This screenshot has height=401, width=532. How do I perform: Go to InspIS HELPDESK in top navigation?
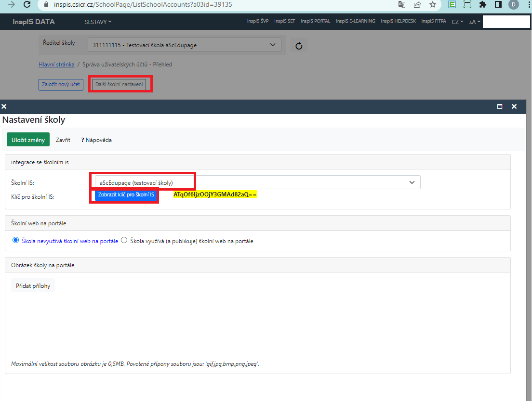pyautogui.click(x=399, y=21)
